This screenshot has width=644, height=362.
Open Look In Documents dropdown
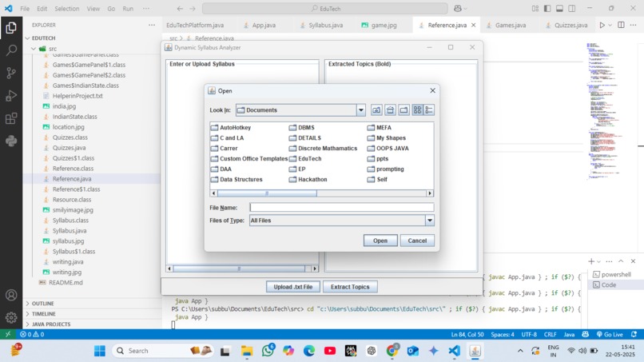pos(360,109)
